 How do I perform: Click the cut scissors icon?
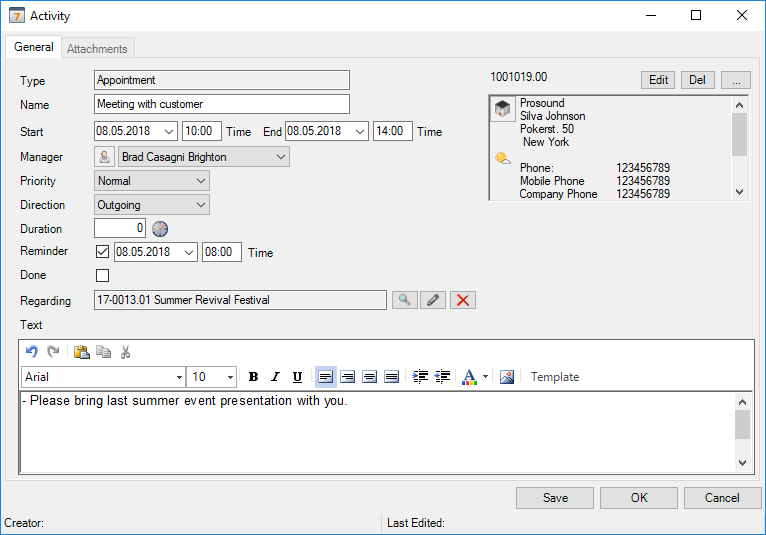click(x=126, y=352)
